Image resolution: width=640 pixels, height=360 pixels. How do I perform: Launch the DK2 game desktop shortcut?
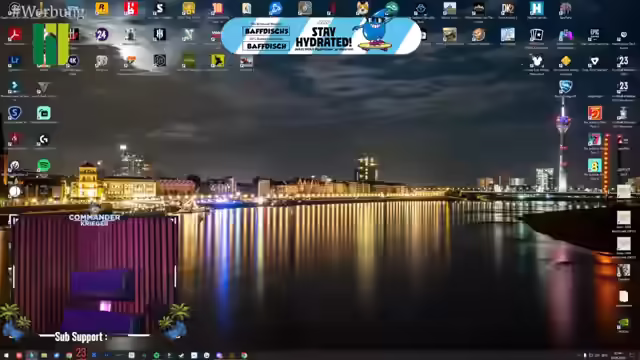pyautogui.click(x=507, y=8)
